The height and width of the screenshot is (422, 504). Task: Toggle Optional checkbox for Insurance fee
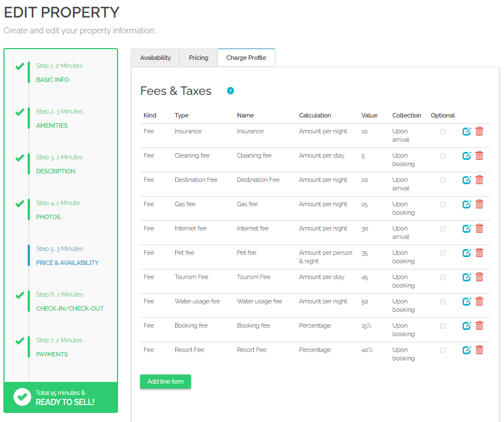point(443,132)
